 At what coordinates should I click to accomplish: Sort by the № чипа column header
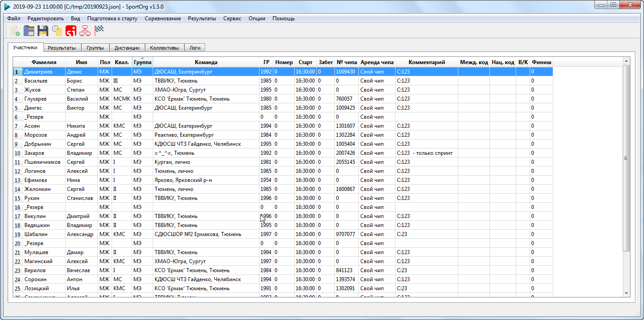click(x=347, y=62)
